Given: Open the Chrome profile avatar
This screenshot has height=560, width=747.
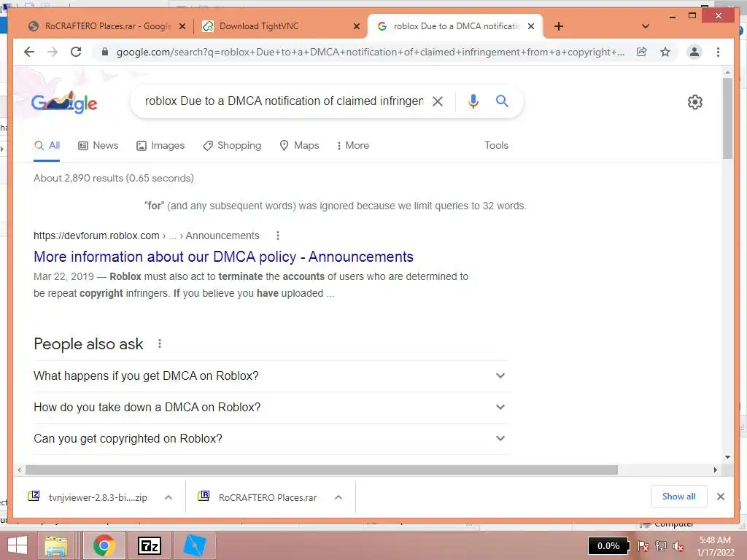Looking at the screenshot, I should coord(694,52).
